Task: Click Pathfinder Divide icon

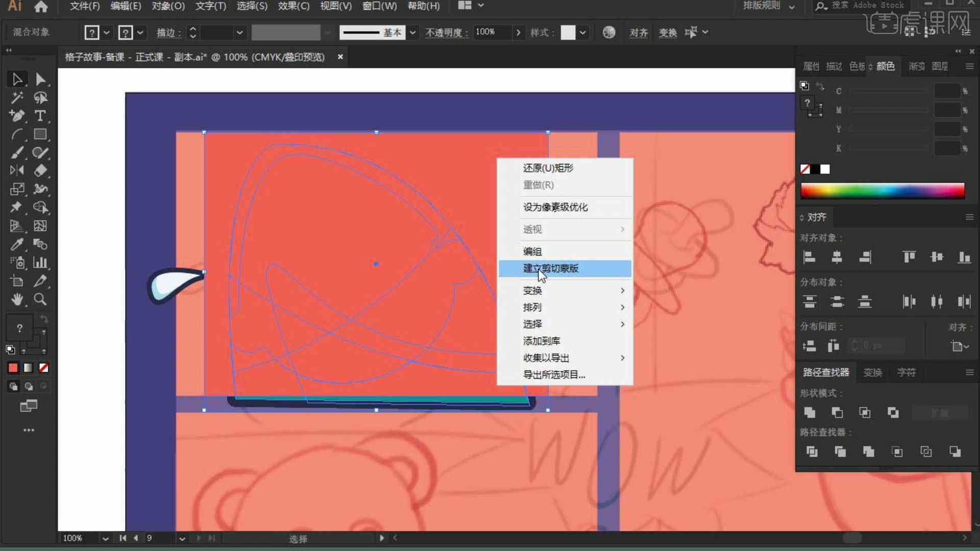Action: [x=812, y=452]
